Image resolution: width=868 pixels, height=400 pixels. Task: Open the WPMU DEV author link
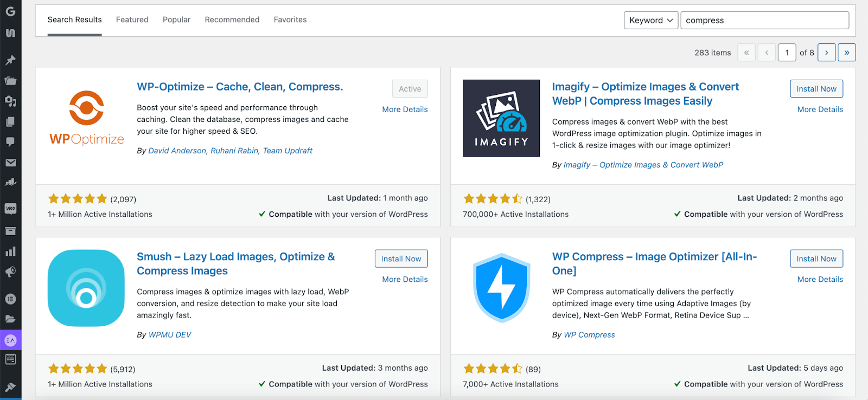(x=170, y=335)
